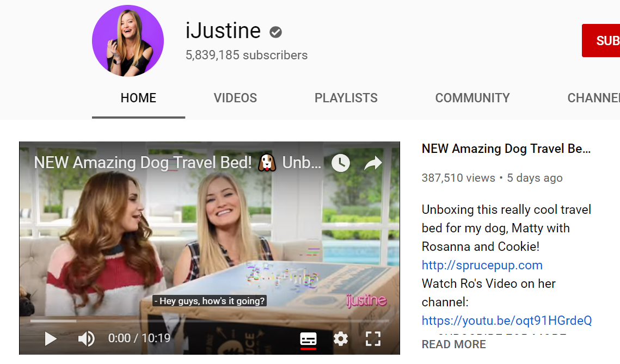Open the iJustine channel avatar
This screenshot has width=620, height=364.
coord(128,41)
